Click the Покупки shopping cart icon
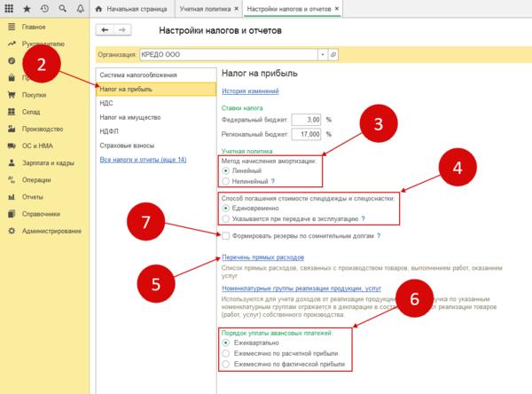Image resolution: width=532 pixels, height=394 pixels. (11, 94)
